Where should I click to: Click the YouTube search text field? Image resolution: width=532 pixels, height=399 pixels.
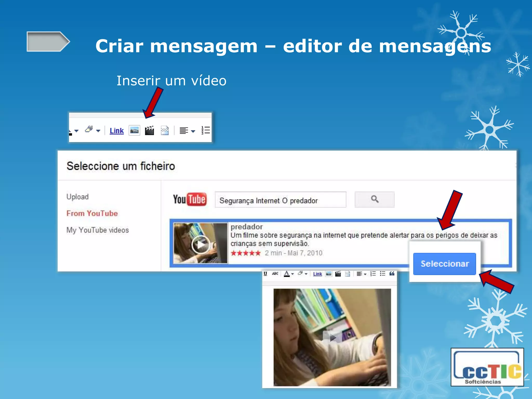[x=281, y=200]
